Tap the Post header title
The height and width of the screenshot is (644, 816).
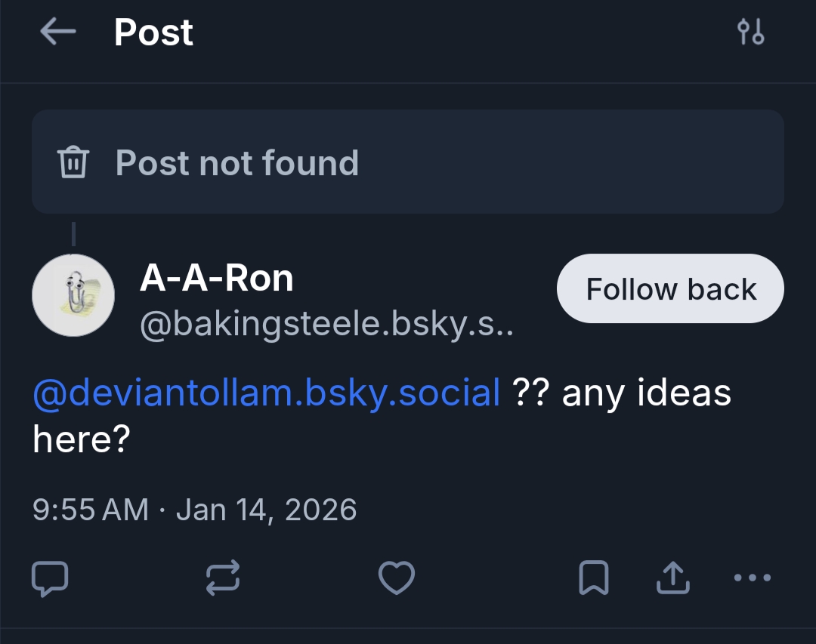click(x=153, y=32)
